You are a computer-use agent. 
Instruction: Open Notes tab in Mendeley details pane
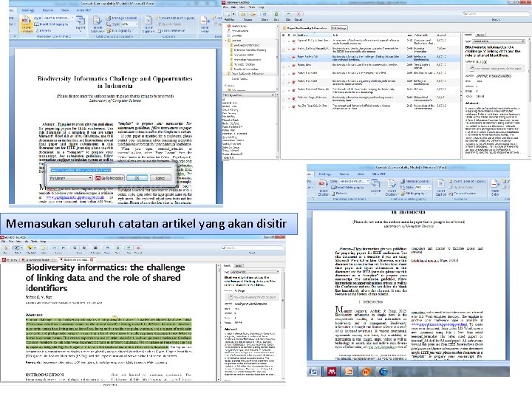(481, 35)
